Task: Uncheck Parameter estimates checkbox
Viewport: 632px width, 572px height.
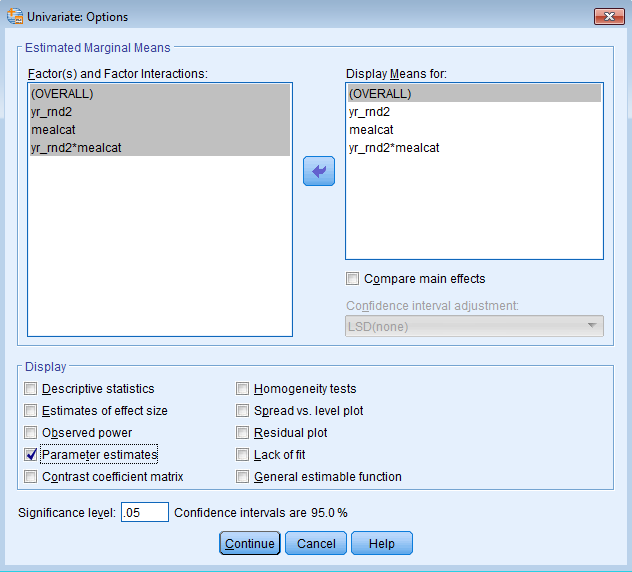Action: pyautogui.click(x=31, y=455)
